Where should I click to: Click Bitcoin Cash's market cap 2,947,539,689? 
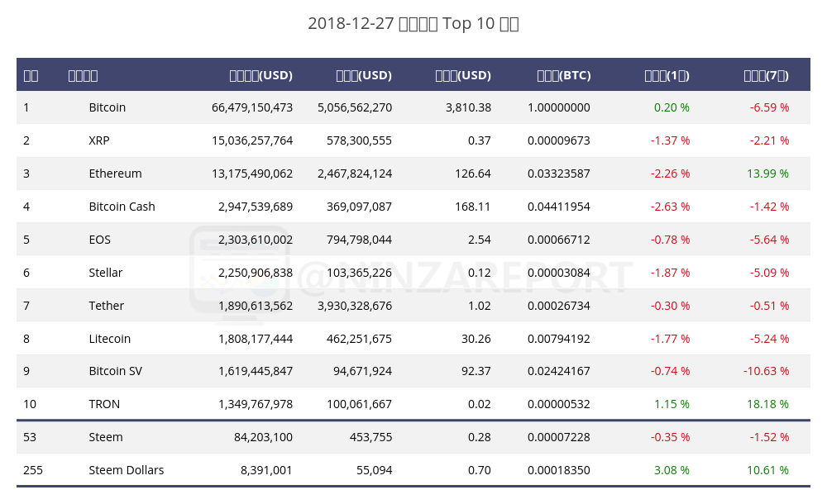[256, 207]
